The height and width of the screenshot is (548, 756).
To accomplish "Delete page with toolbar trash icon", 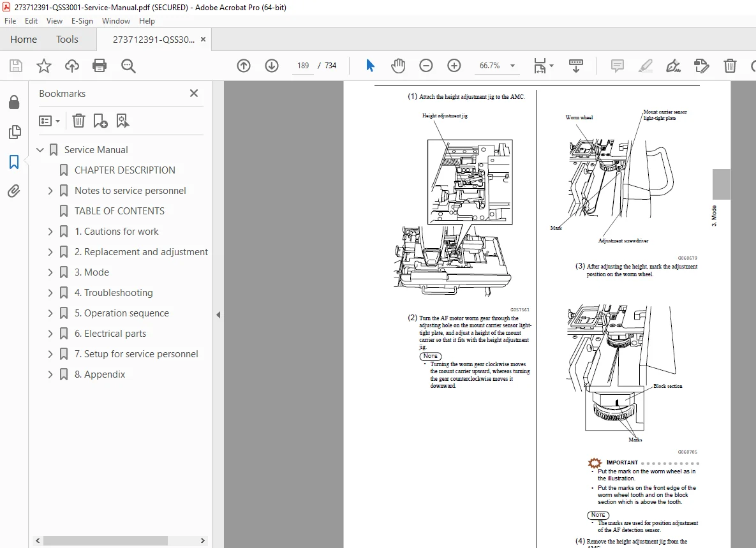I will pyautogui.click(x=730, y=66).
